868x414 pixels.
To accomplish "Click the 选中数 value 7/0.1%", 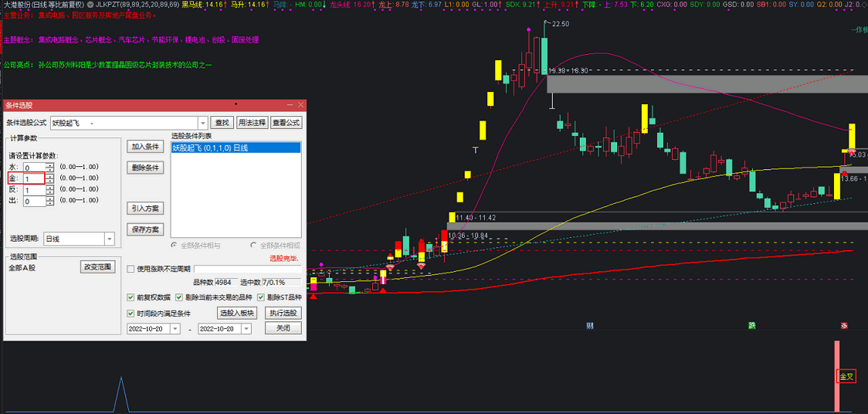I will (x=281, y=282).
